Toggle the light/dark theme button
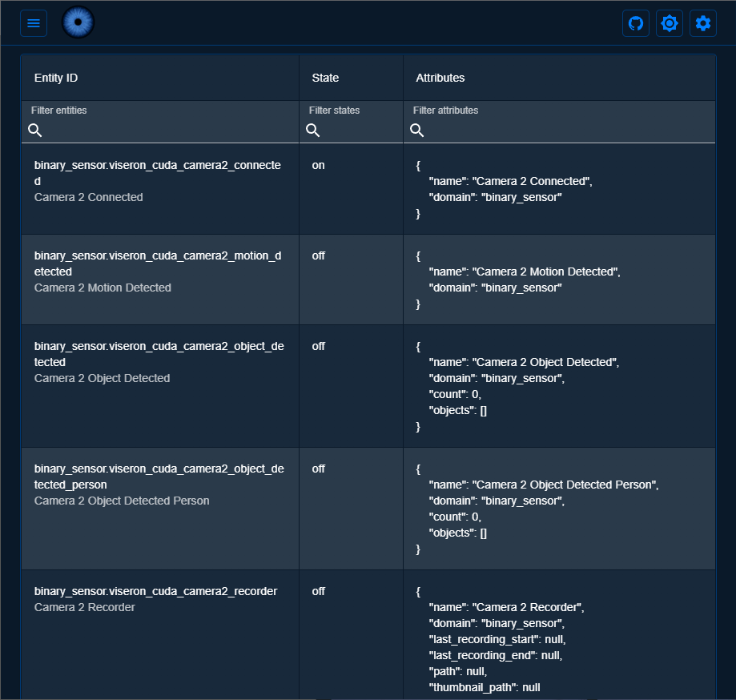The height and width of the screenshot is (700, 736). pyautogui.click(x=670, y=23)
